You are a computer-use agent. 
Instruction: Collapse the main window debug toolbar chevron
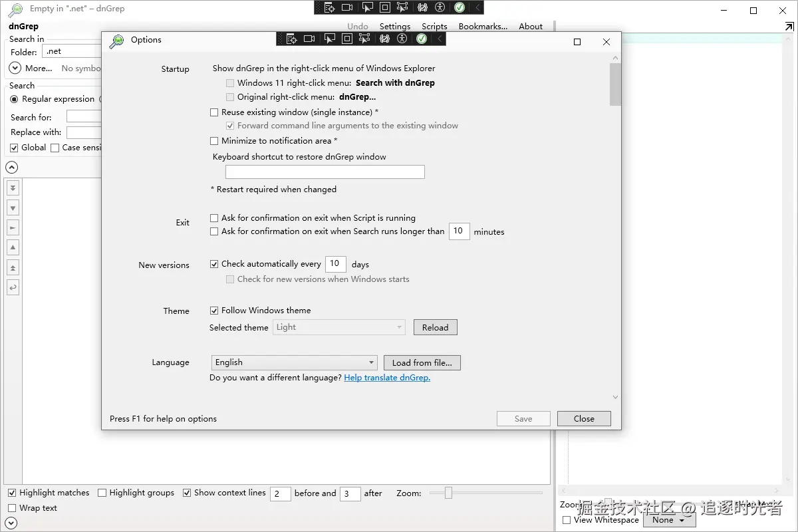pos(477,7)
